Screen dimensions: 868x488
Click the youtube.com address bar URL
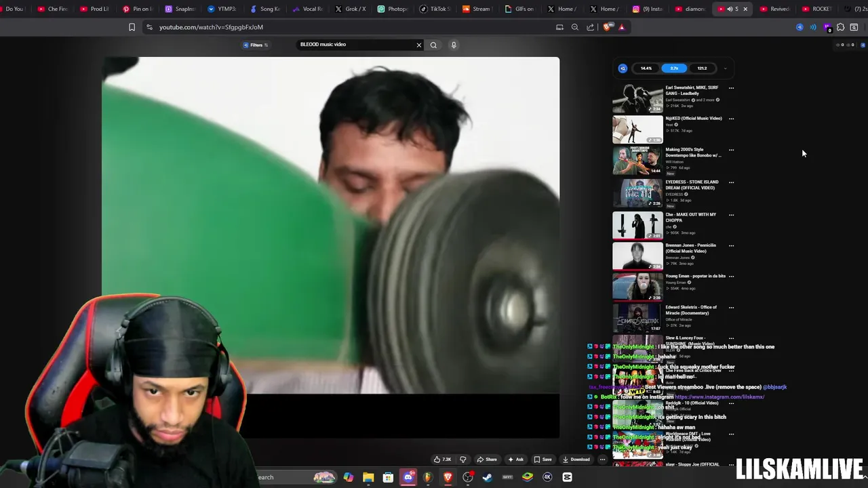point(211,27)
